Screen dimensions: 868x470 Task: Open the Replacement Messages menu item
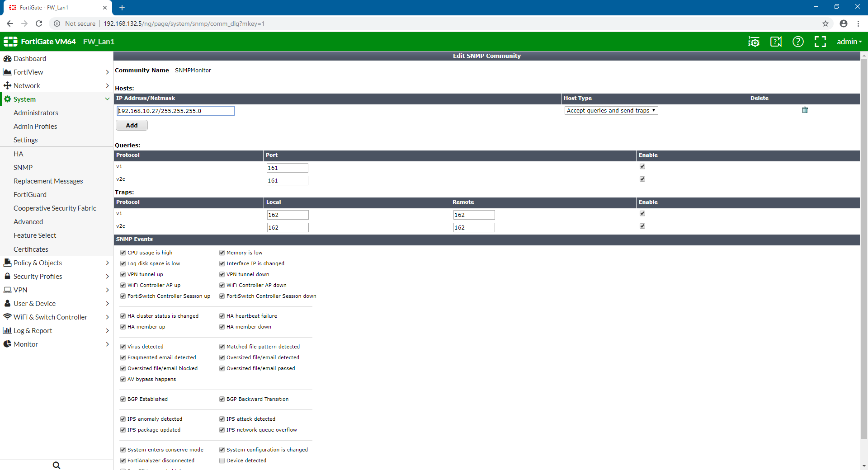(x=48, y=181)
